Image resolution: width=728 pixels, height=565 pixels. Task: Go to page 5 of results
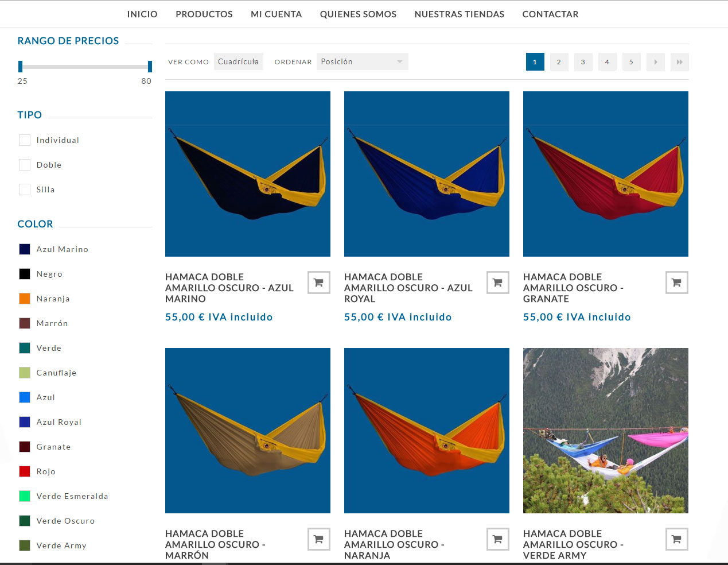click(631, 62)
